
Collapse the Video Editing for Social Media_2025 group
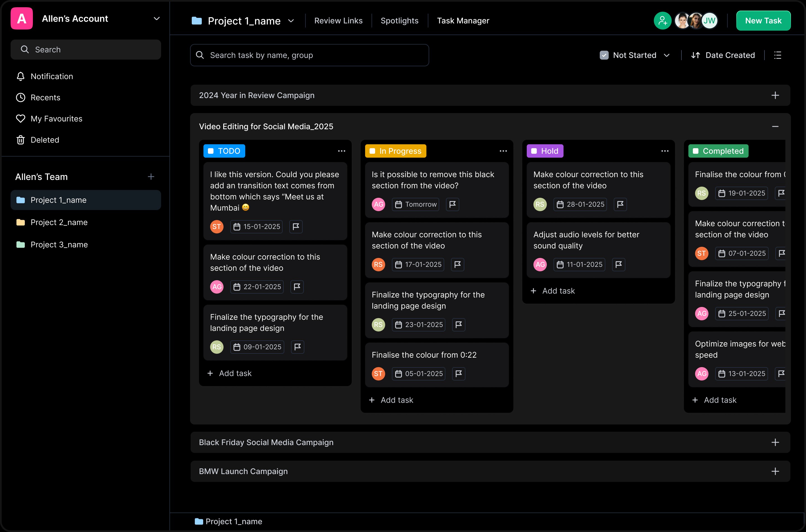point(775,126)
